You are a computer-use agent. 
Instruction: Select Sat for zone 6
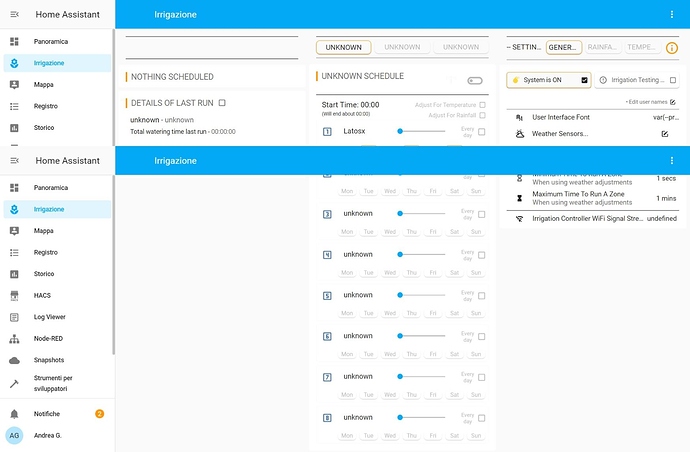coord(455,354)
